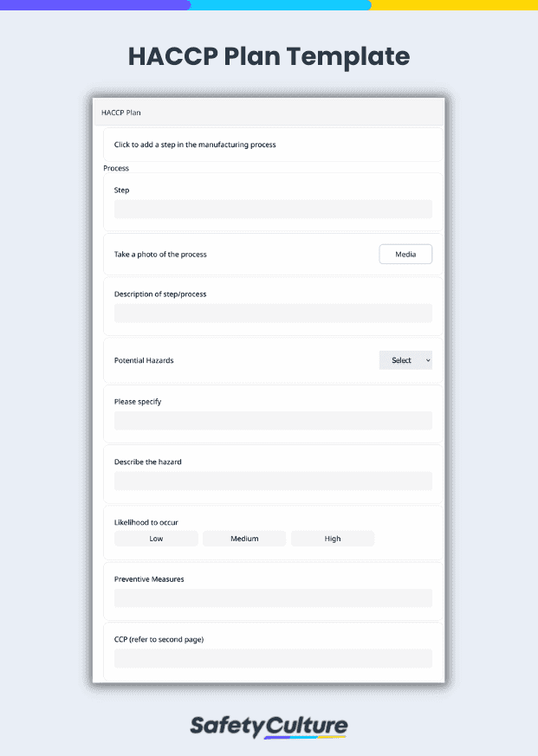
Task: Click the Process section label
Action: (x=115, y=168)
